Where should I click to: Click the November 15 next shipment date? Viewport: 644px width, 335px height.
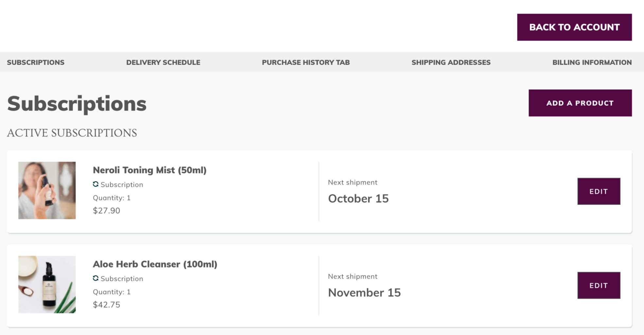(x=364, y=292)
